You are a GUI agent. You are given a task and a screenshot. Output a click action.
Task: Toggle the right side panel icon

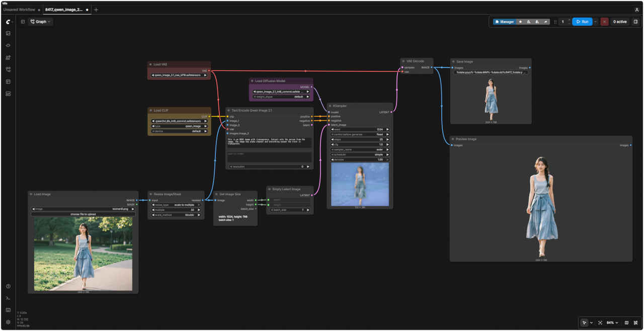pyautogui.click(x=635, y=22)
